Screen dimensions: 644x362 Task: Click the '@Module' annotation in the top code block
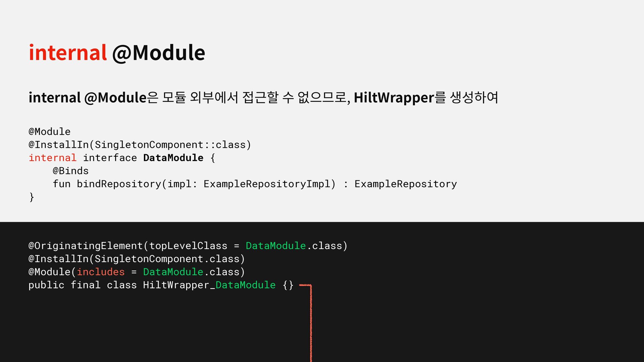pos(50,132)
